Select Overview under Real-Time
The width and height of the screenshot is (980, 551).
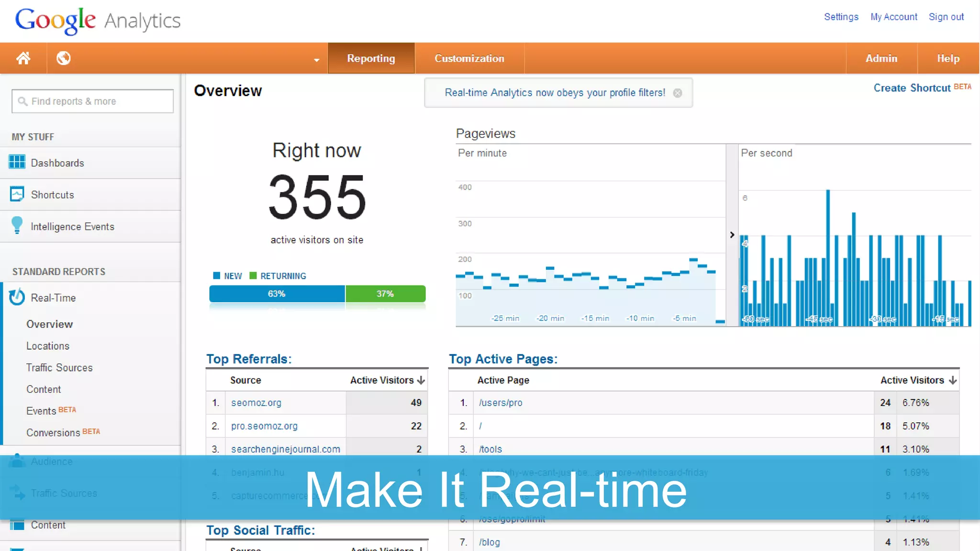pos(49,324)
